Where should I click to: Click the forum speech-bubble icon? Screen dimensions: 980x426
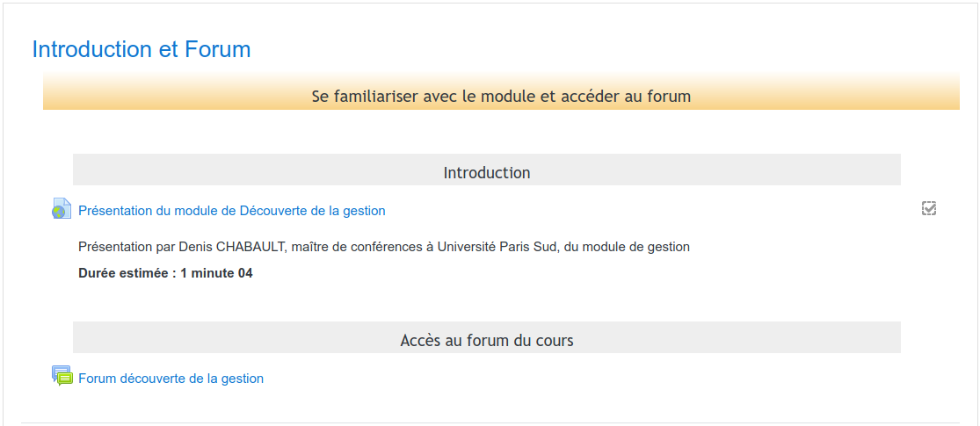[62, 376]
